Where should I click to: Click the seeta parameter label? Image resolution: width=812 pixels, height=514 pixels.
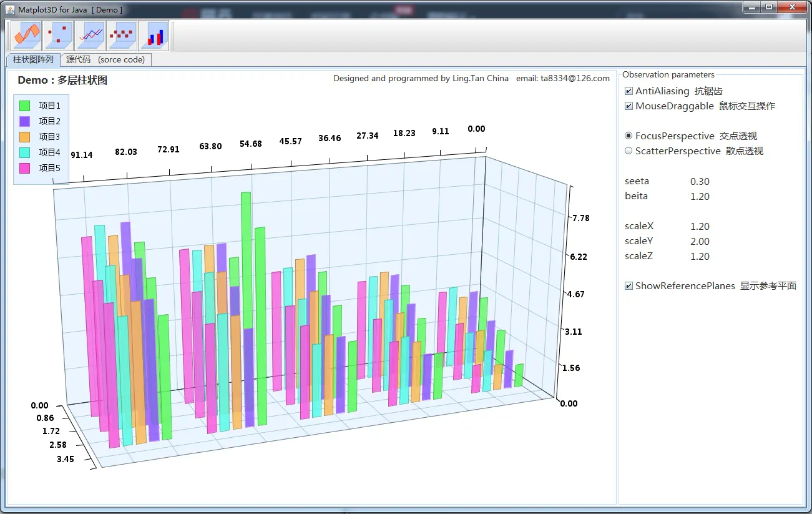pyautogui.click(x=637, y=182)
